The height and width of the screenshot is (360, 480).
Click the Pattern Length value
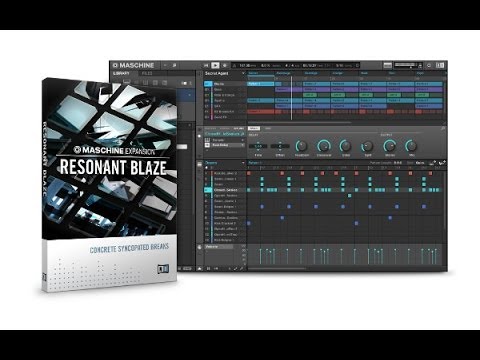coord(398,163)
